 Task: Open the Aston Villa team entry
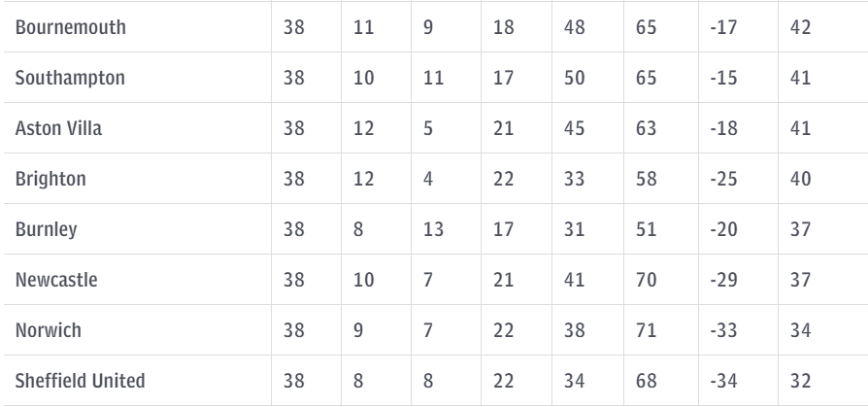[x=58, y=128]
